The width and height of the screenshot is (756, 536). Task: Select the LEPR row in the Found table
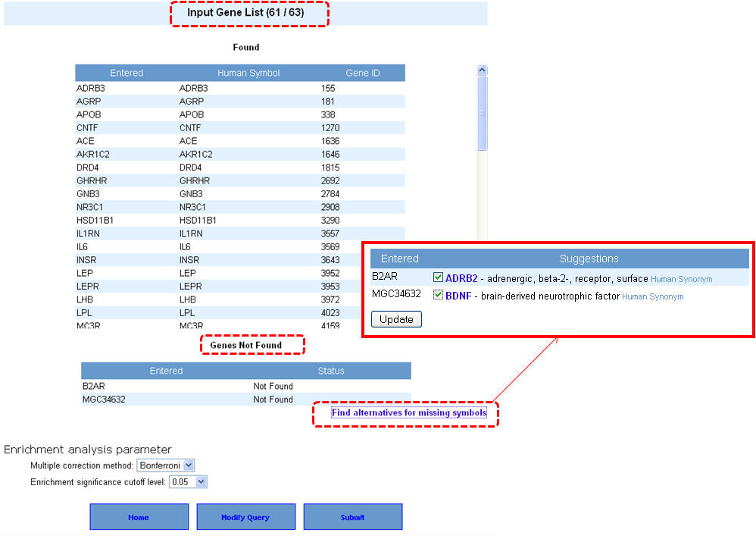point(240,286)
